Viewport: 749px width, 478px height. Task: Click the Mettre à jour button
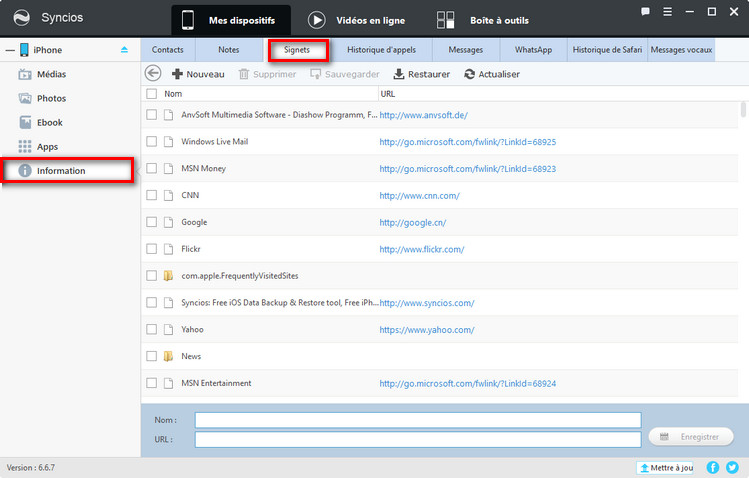[x=665, y=467]
